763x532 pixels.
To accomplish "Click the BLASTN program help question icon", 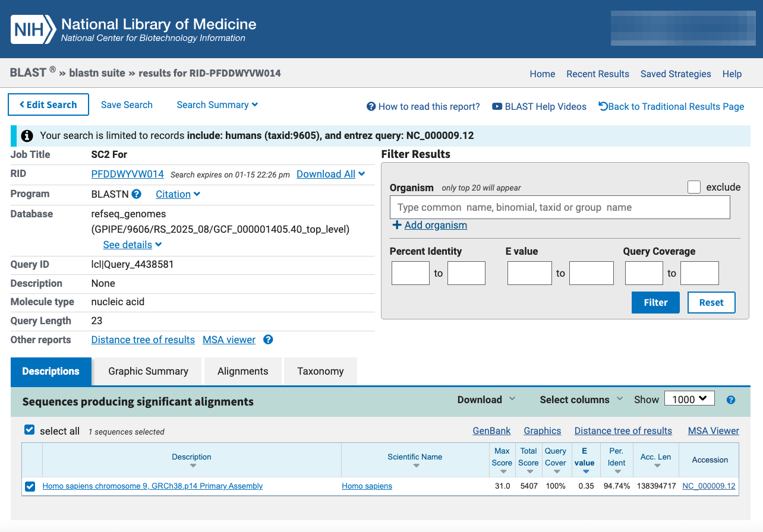I will pyautogui.click(x=137, y=194).
